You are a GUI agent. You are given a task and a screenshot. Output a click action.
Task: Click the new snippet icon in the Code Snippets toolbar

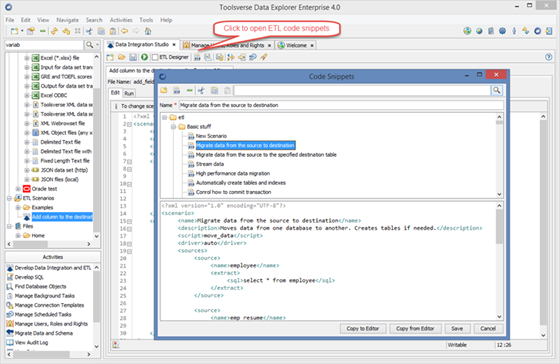point(176,90)
